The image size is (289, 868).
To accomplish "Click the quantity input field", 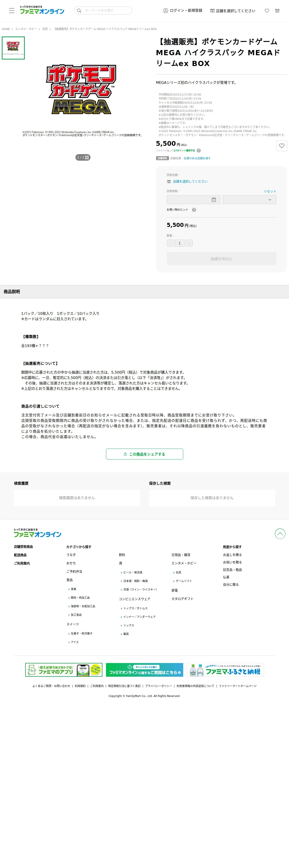I will [x=180, y=243].
